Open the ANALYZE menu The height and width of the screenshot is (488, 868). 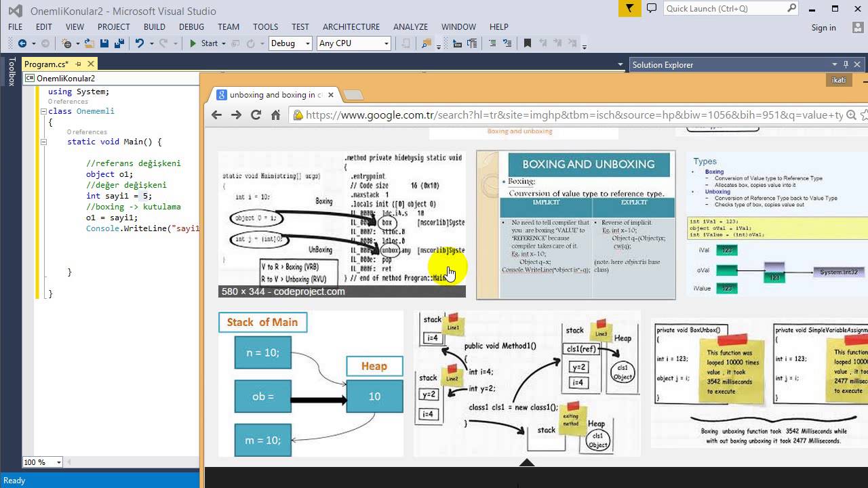click(x=410, y=26)
